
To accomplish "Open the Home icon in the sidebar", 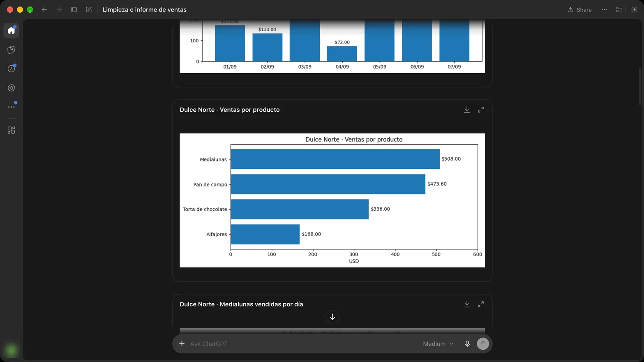I will point(12,30).
